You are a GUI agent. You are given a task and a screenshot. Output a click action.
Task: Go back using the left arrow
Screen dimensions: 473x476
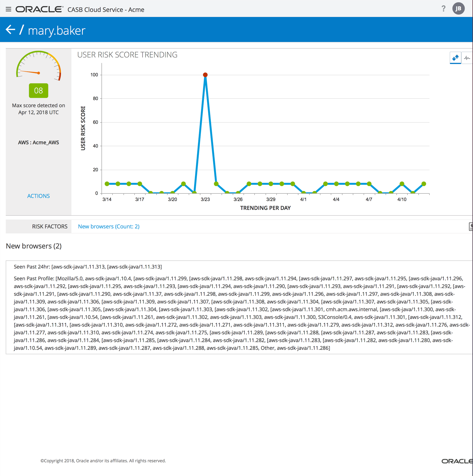pyautogui.click(x=10, y=29)
